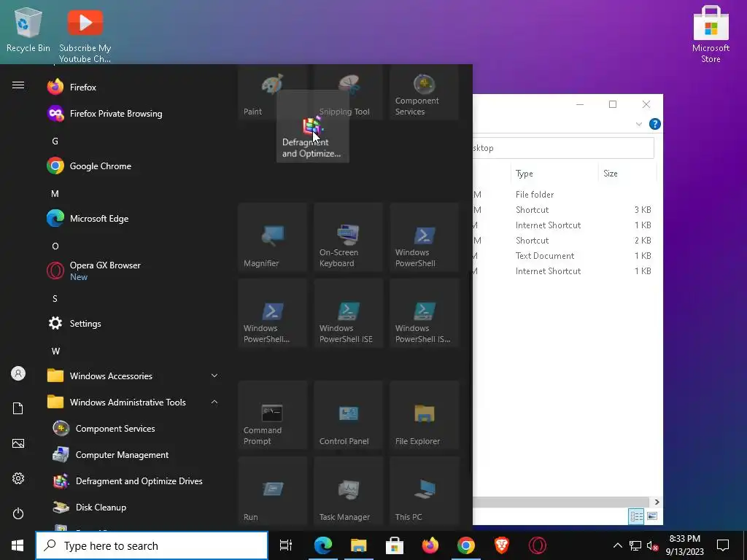This screenshot has width=747, height=560.
Task: Launch the Run tile
Action: pyautogui.click(x=272, y=491)
